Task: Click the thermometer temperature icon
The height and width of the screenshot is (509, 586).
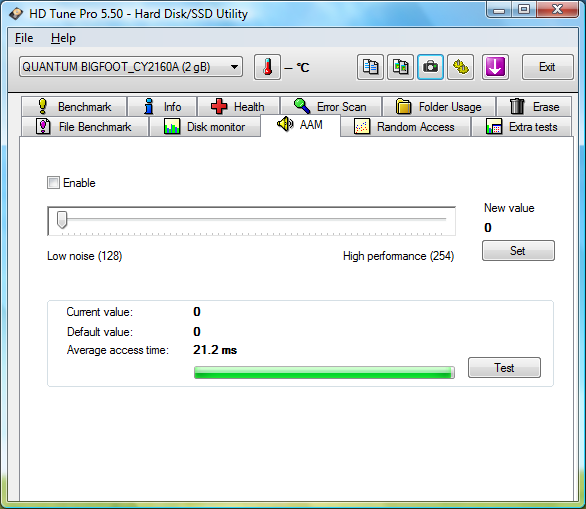Action: 267,67
